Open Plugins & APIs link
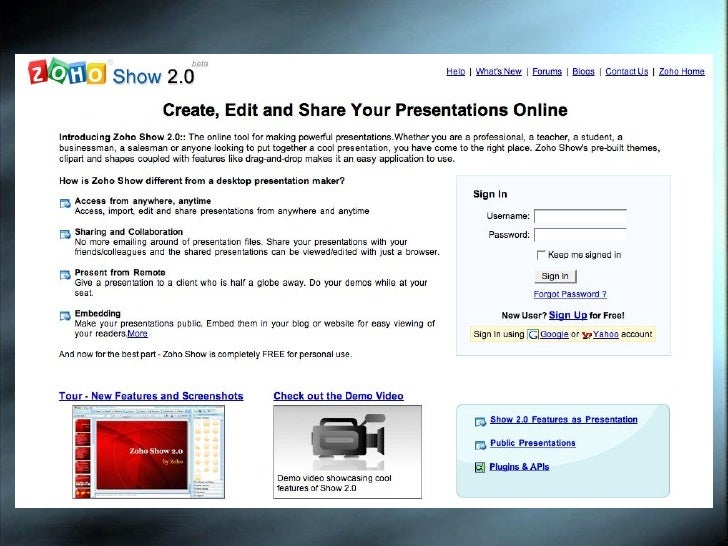728x546 pixels. tap(519, 467)
